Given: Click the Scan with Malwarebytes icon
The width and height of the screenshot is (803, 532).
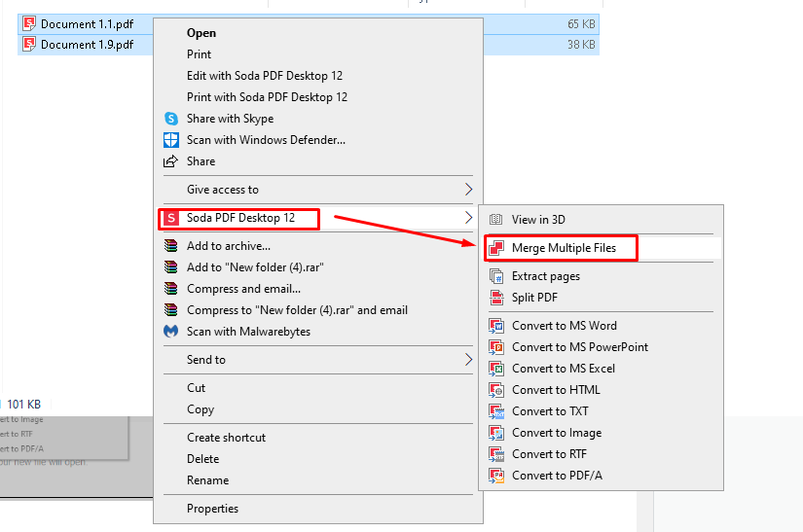Looking at the screenshot, I should pos(171,332).
